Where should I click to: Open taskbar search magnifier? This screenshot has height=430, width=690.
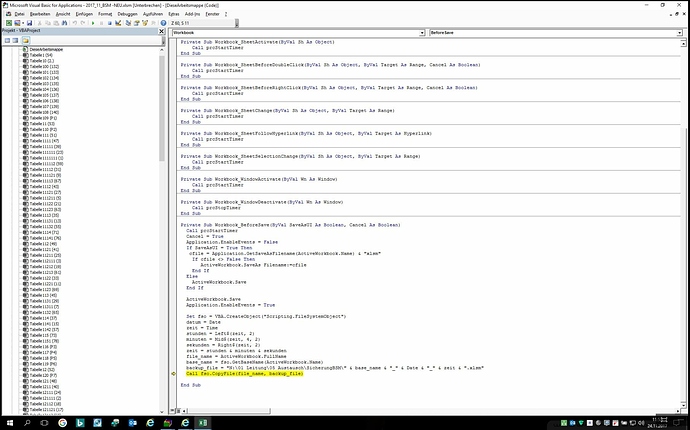pos(27,423)
